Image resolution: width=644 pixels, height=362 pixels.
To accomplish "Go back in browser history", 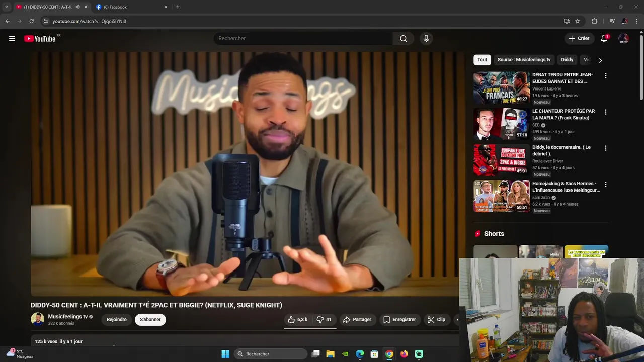I will pyautogui.click(x=7, y=21).
